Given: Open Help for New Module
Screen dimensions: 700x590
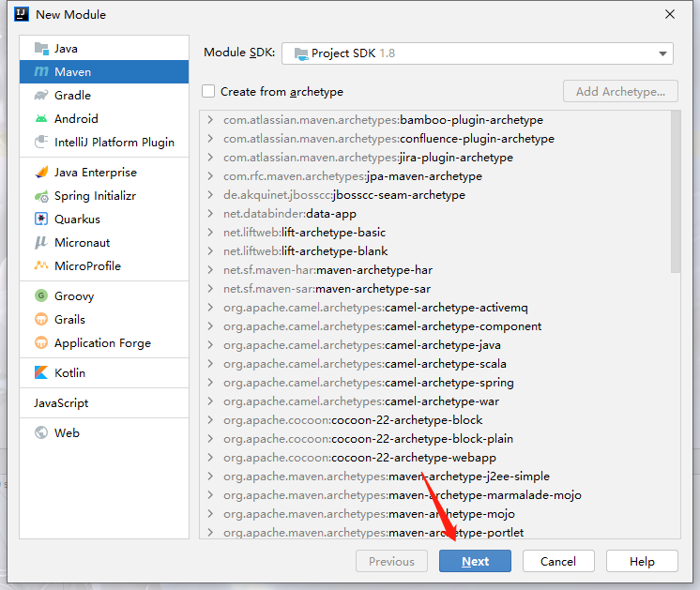Looking at the screenshot, I should pos(642,561).
